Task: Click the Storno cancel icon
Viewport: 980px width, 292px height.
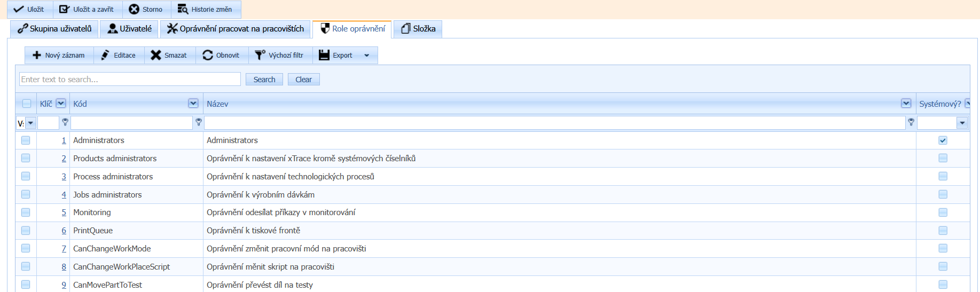Action: point(134,10)
